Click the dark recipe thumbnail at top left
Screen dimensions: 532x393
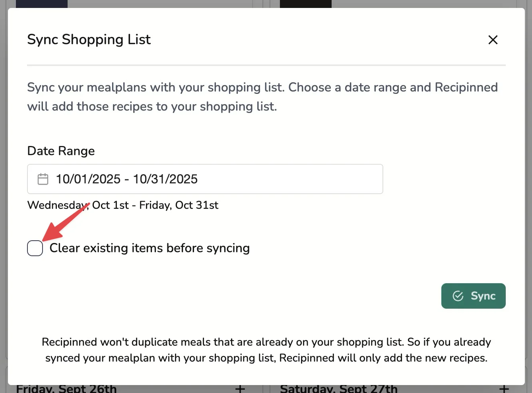(x=41, y=4)
